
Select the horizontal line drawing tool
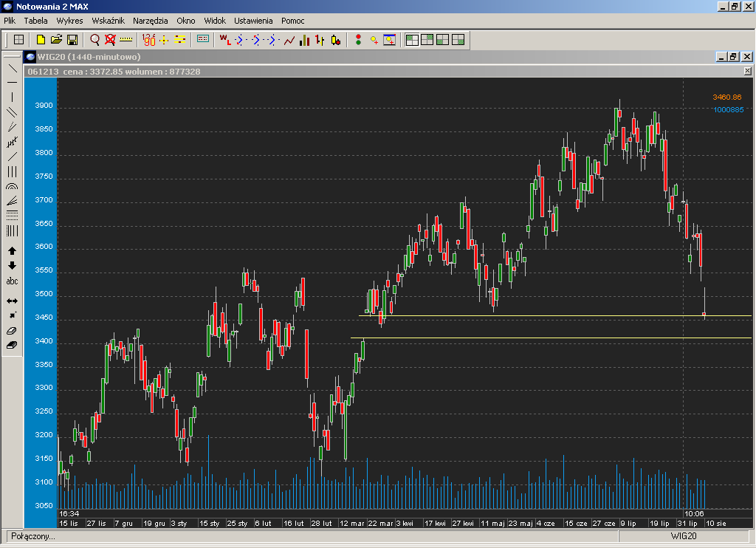(x=13, y=82)
